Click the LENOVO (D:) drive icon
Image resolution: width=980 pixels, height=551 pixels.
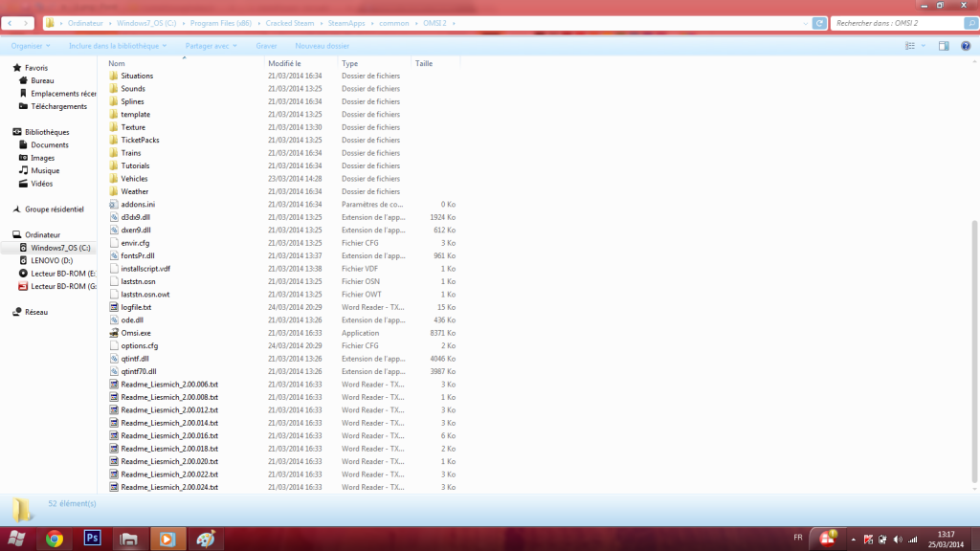(x=23, y=260)
